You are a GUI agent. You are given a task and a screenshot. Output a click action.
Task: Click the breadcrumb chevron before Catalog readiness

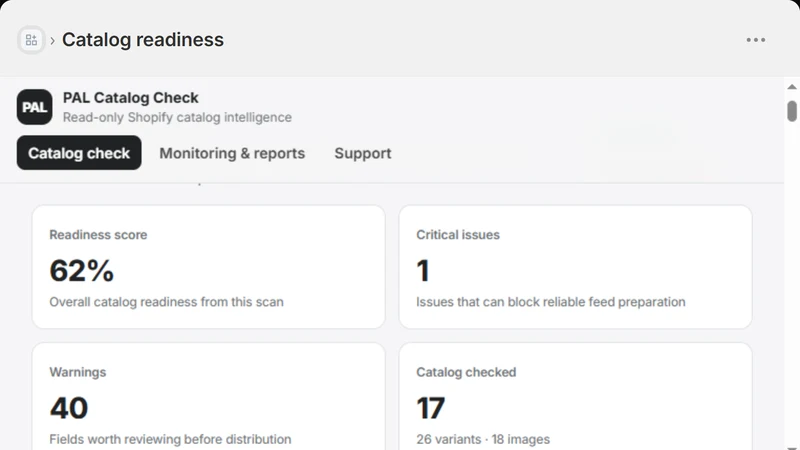click(x=53, y=40)
